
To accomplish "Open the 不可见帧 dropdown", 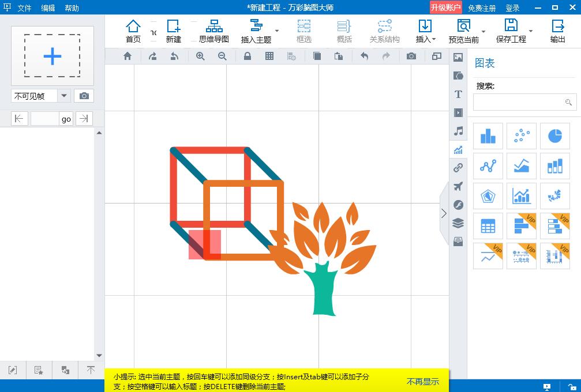I will pos(64,96).
